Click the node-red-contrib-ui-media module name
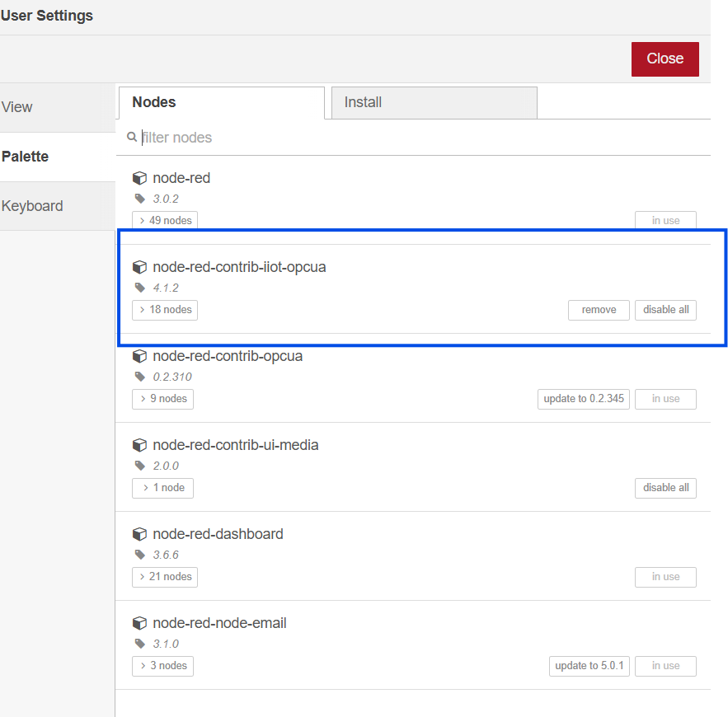The width and height of the screenshot is (728, 717). (x=236, y=445)
